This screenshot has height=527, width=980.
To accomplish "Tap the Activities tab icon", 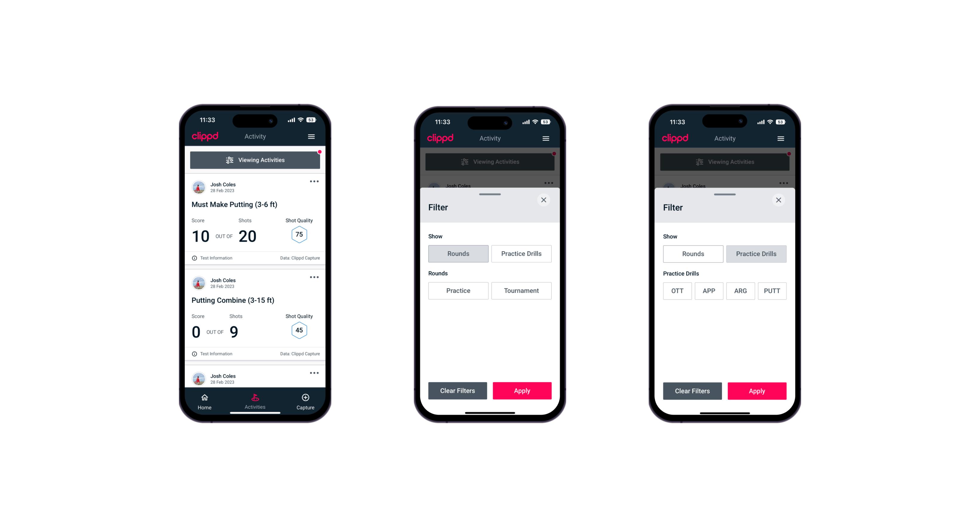I will [x=255, y=398].
